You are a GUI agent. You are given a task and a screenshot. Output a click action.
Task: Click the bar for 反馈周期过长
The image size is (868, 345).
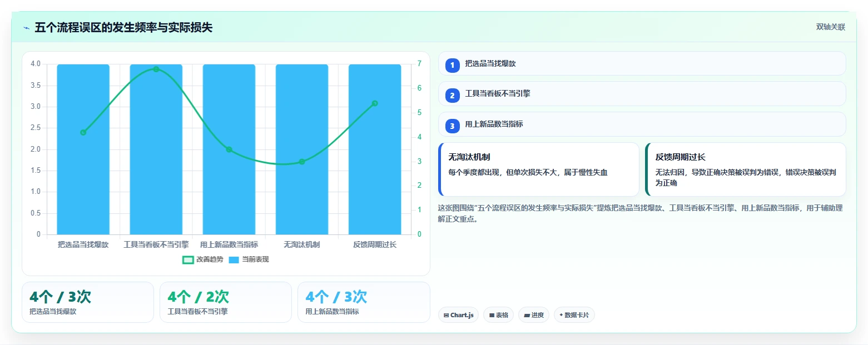click(375, 149)
